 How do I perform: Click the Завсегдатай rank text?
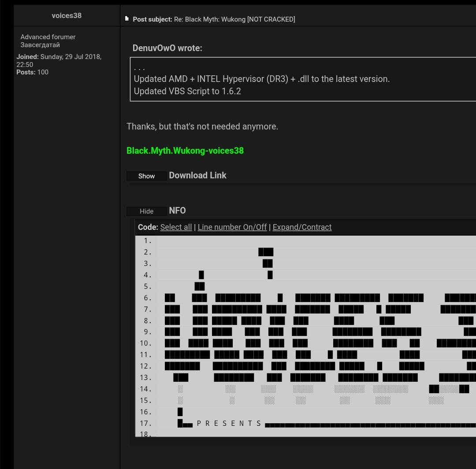tap(40, 45)
